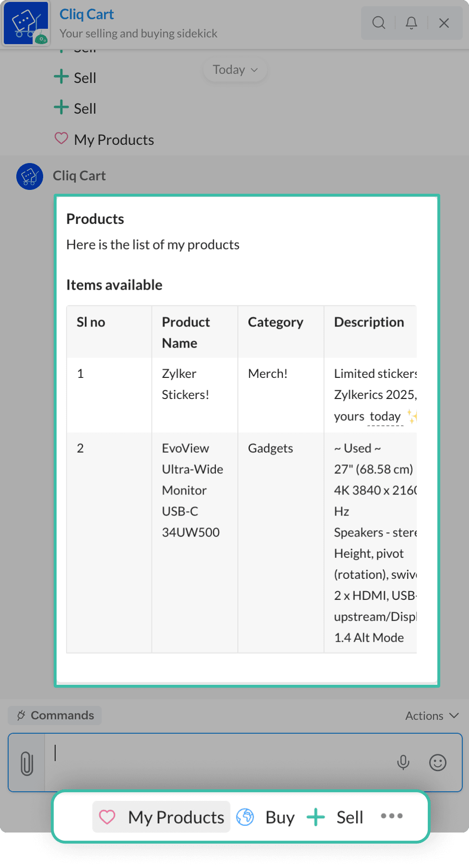Open notifications bell icon
This screenshot has height=868, width=469.
coord(411,23)
